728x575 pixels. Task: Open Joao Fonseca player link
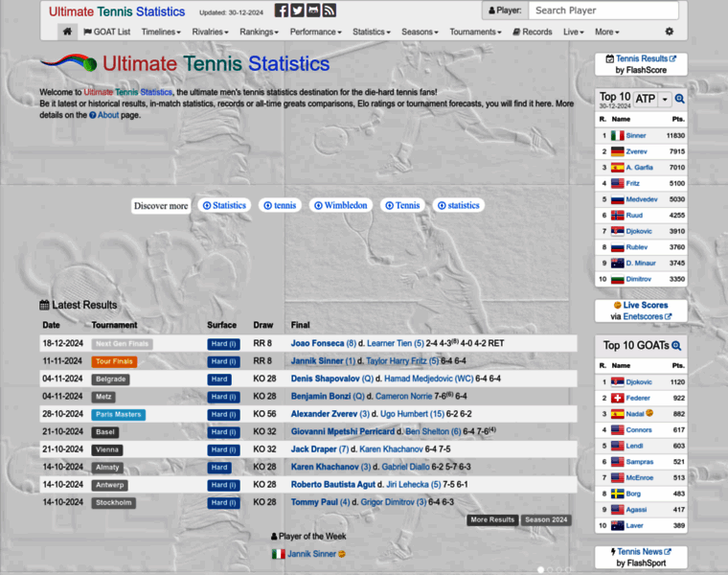coord(318,343)
